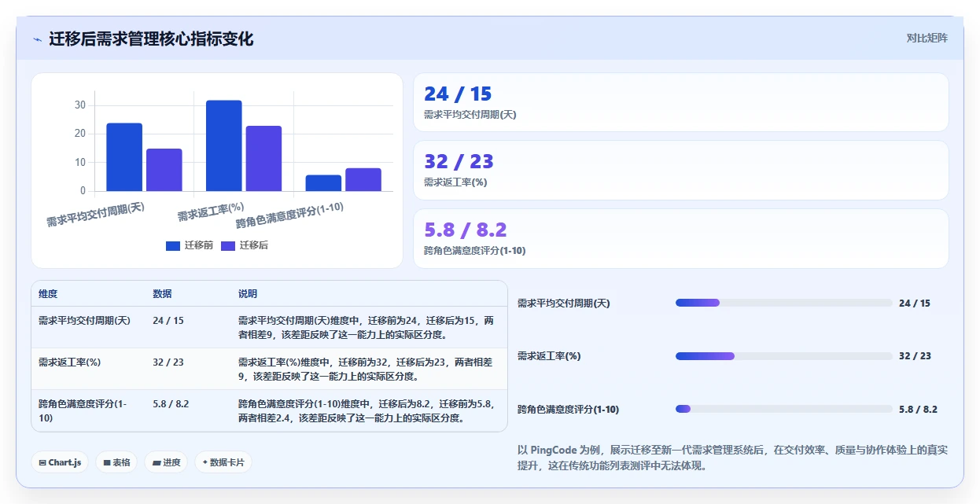The width and height of the screenshot is (980, 504).
Task: Click the lightning icon beside the title
Action: (37, 39)
